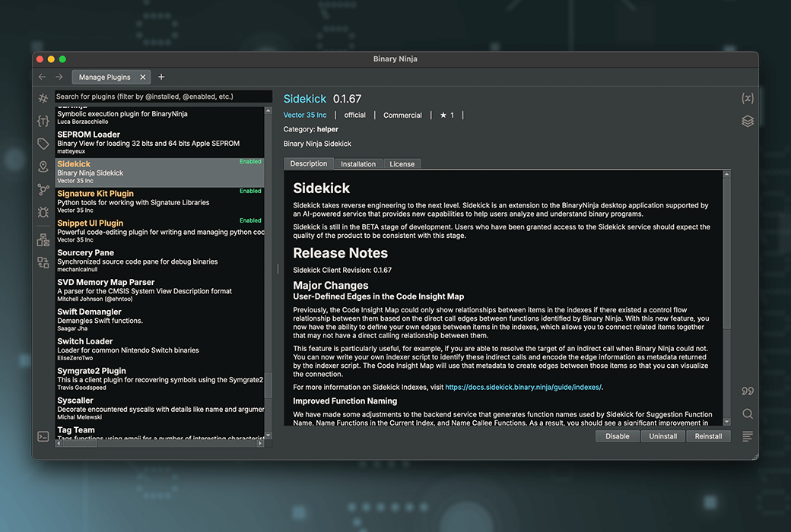The image size is (791, 532).
Task: Click the plugin search field
Action: tap(163, 97)
